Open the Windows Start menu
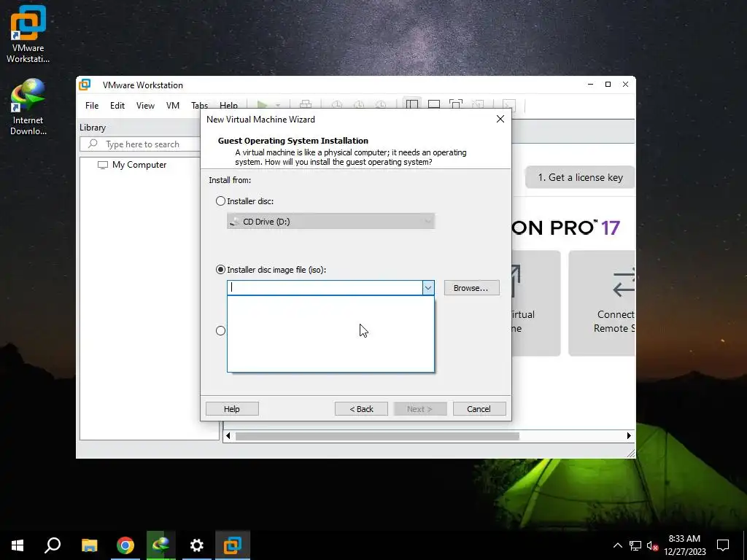This screenshot has width=747, height=560. click(18, 545)
